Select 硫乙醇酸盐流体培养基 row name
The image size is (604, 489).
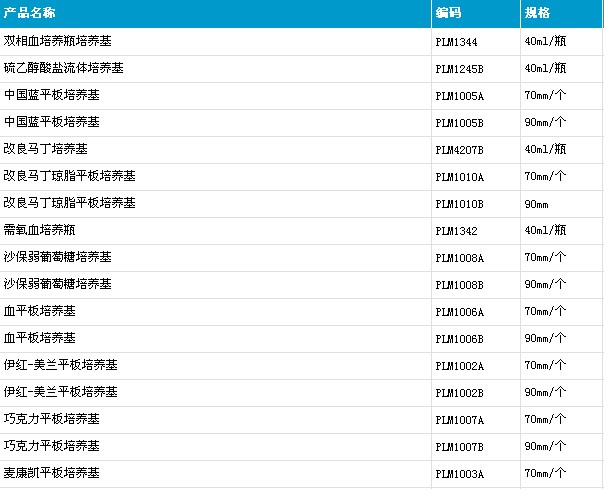click(64, 68)
